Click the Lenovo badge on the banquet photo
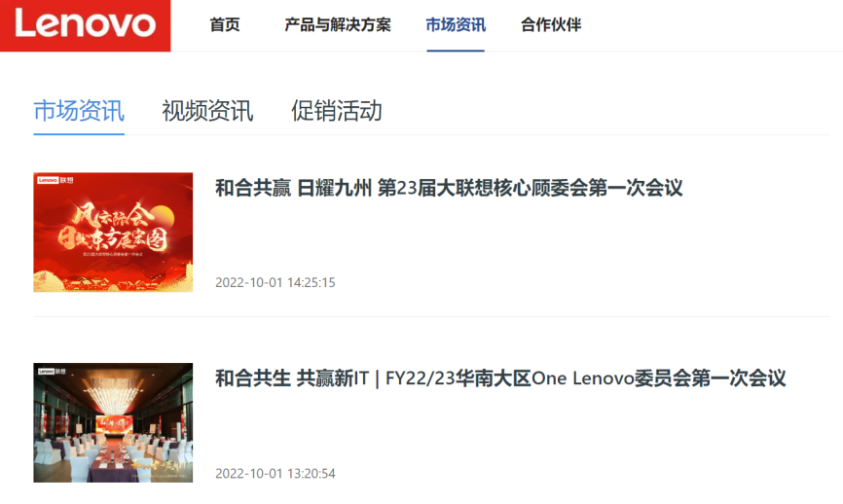Viewport: 843px width, 504px height. [x=52, y=371]
